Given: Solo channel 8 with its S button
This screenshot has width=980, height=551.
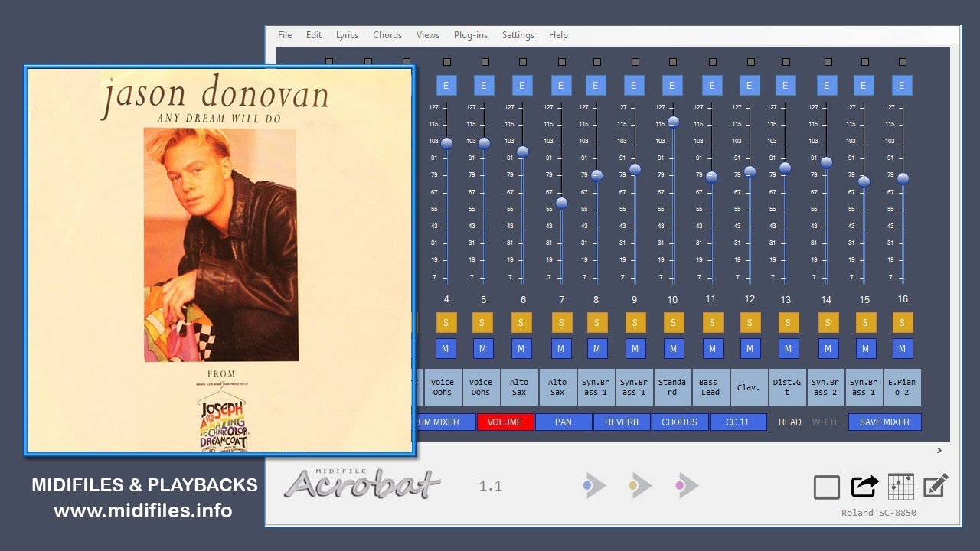Looking at the screenshot, I should tap(596, 322).
